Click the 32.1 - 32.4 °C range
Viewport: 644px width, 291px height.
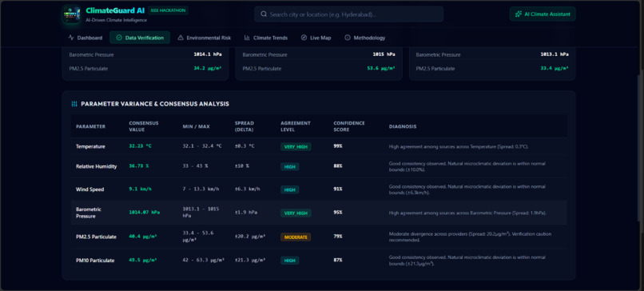tap(202, 146)
